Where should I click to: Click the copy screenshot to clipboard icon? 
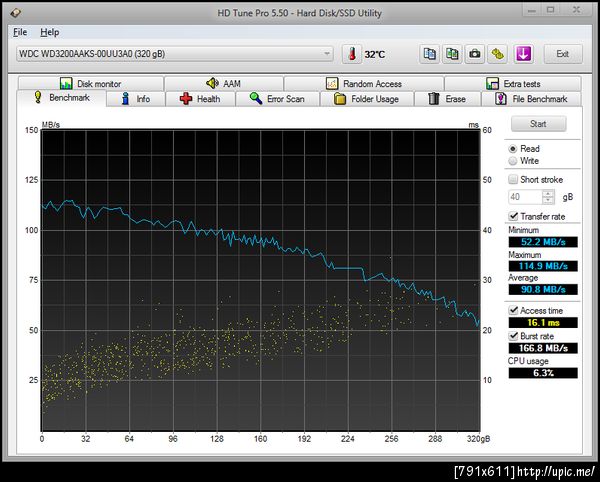coord(452,54)
